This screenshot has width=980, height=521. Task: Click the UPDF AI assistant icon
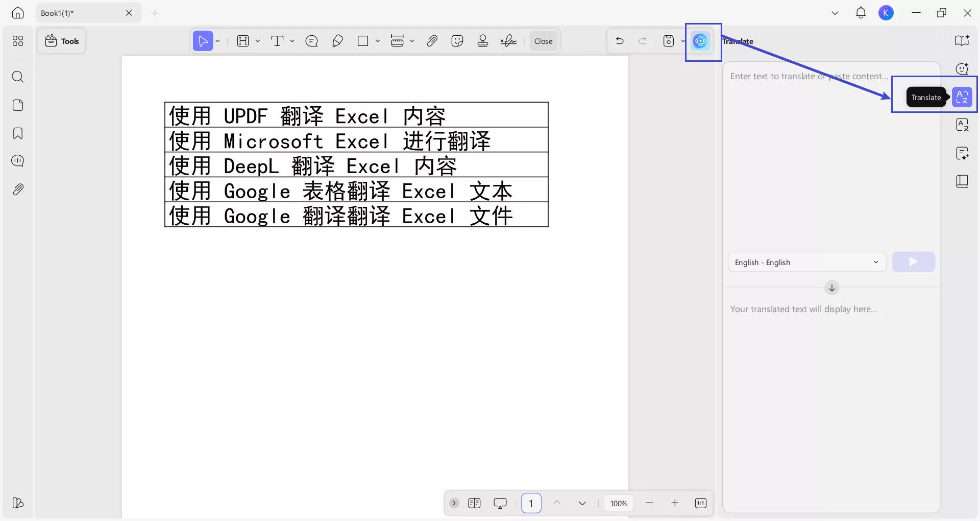700,41
